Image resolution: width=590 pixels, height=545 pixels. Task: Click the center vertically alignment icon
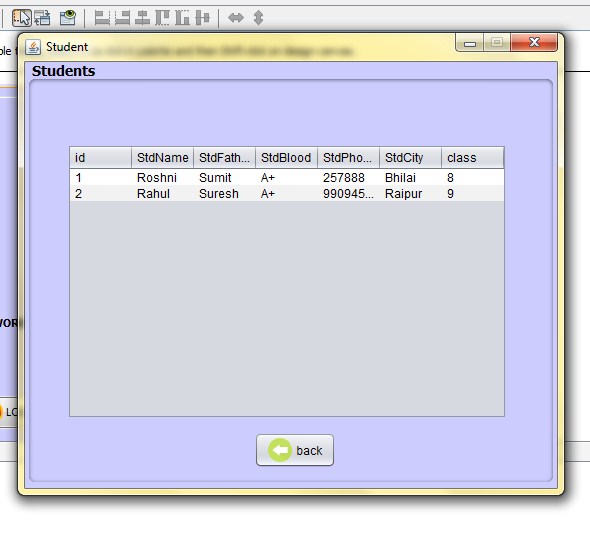pos(203,18)
